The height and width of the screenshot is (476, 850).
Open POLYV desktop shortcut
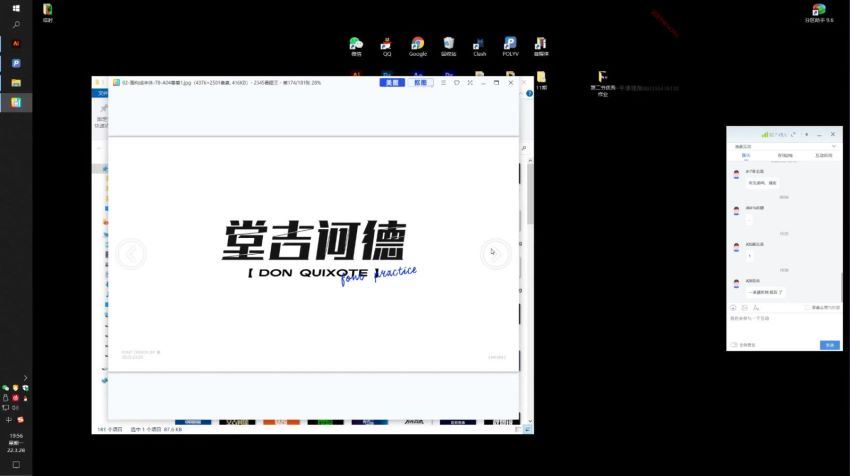coord(510,45)
